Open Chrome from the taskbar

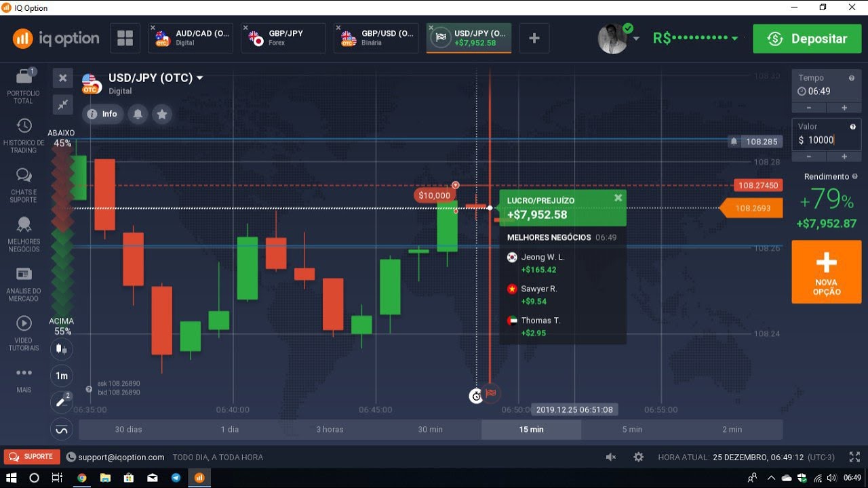tap(81, 478)
